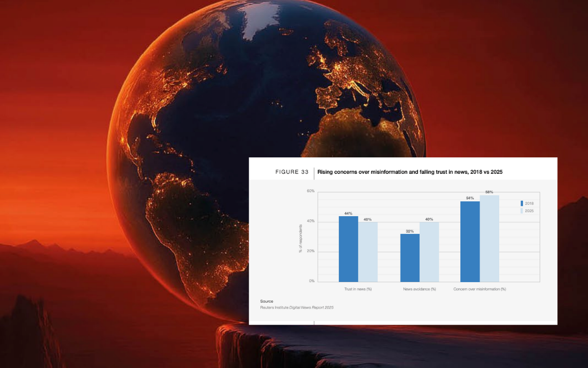The width and height of the screenshot is (588, 368).
Task: Click 'Concern over misinformation (%)' axis label
Action: (x=479, y=289)
